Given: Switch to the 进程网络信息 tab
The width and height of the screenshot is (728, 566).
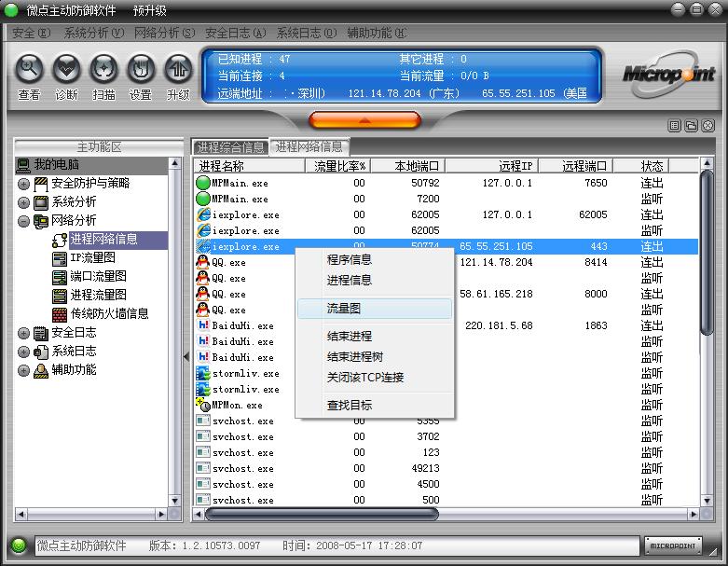Looking at the screenshot, I should tap(309, 146).
